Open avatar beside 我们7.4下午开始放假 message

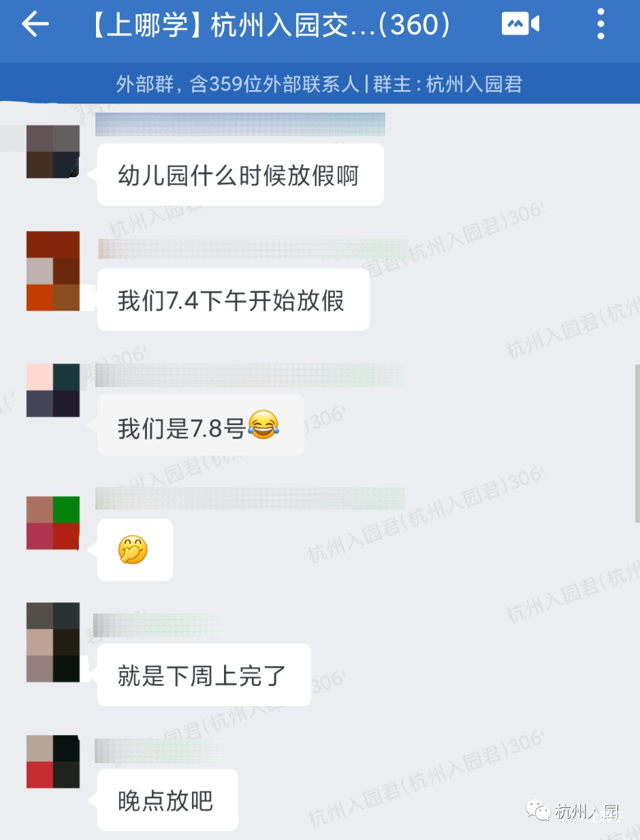pos(53,271)
